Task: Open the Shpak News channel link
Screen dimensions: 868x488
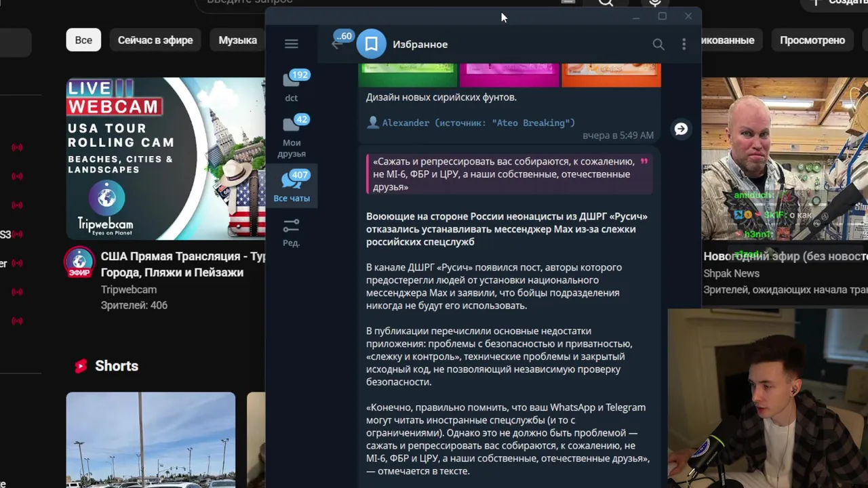Action: tap(731, 273)
